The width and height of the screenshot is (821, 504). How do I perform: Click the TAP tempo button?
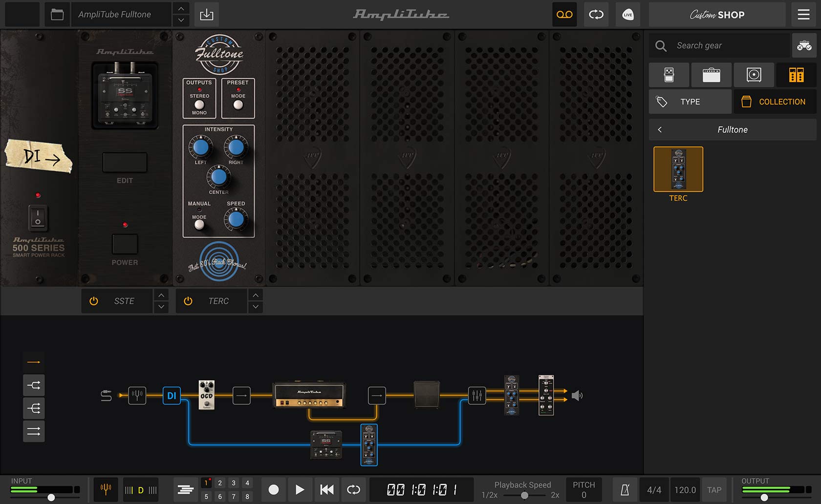tap(714, 490)
